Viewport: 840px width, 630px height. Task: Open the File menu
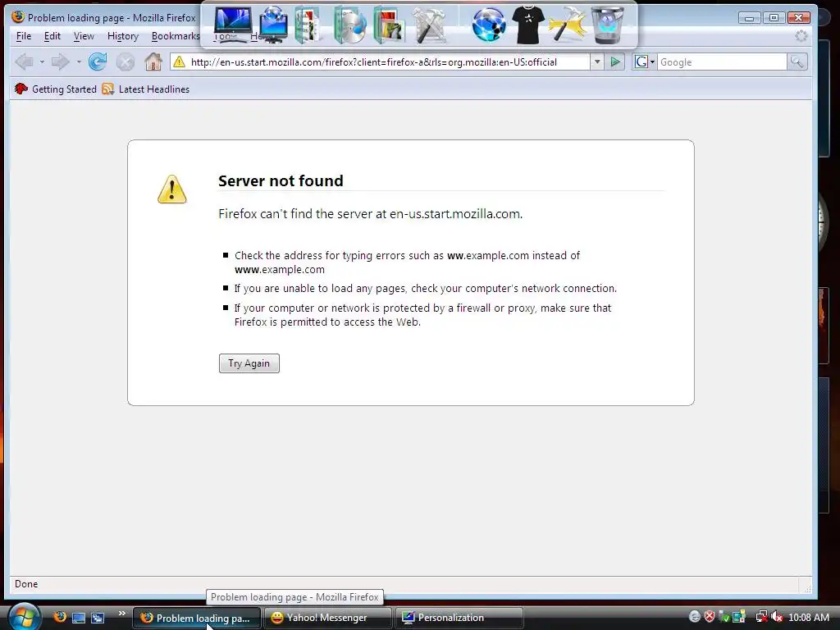tap(24, 36)
